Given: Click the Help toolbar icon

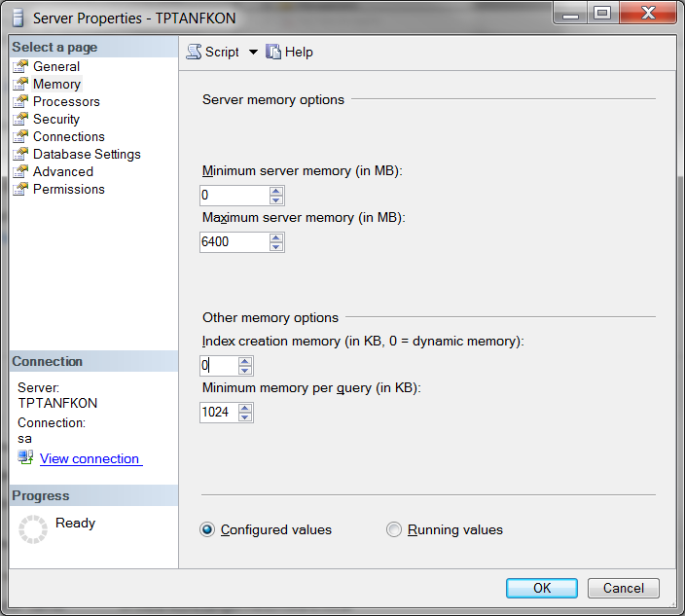Looking at the screenshot, I should [x=273, y=53].
